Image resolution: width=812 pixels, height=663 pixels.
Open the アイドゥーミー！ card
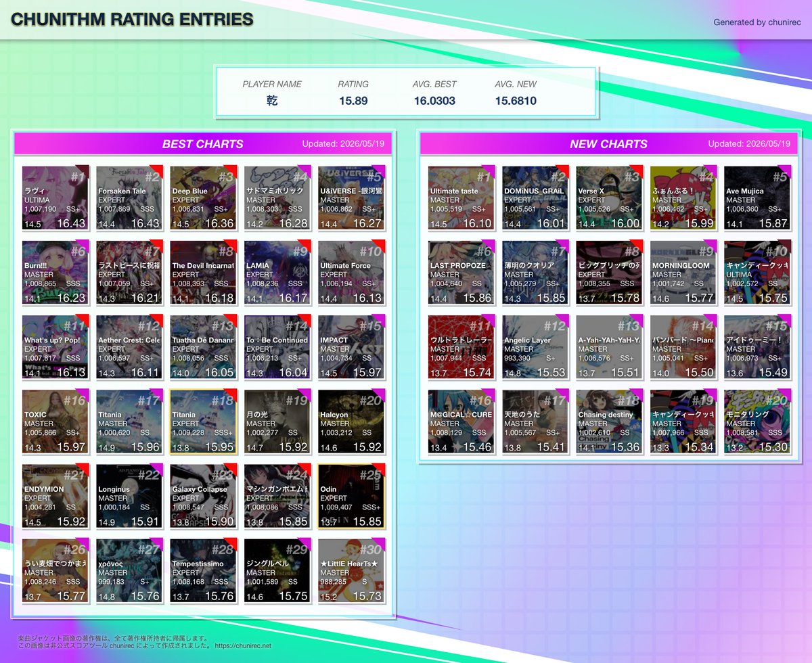coord(757,346)
